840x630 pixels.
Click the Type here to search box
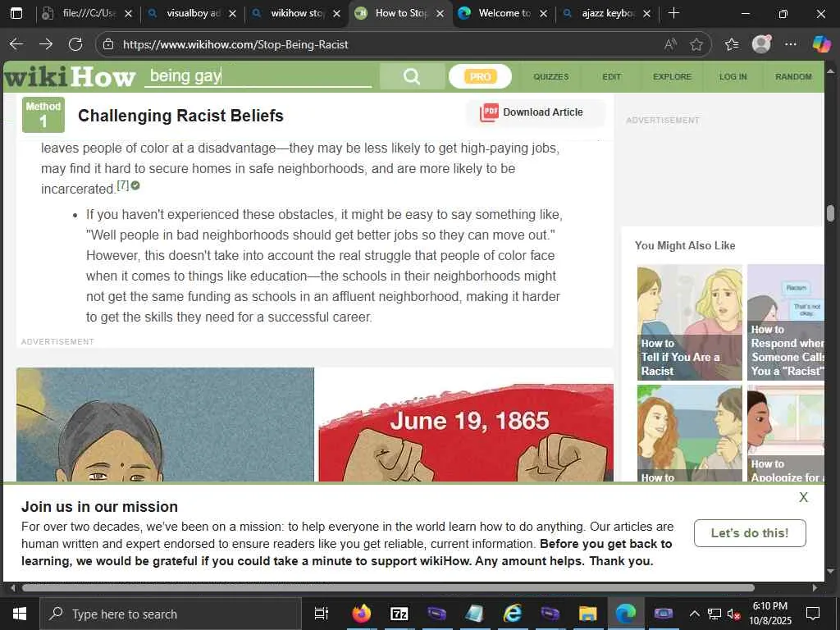(171, 614)
